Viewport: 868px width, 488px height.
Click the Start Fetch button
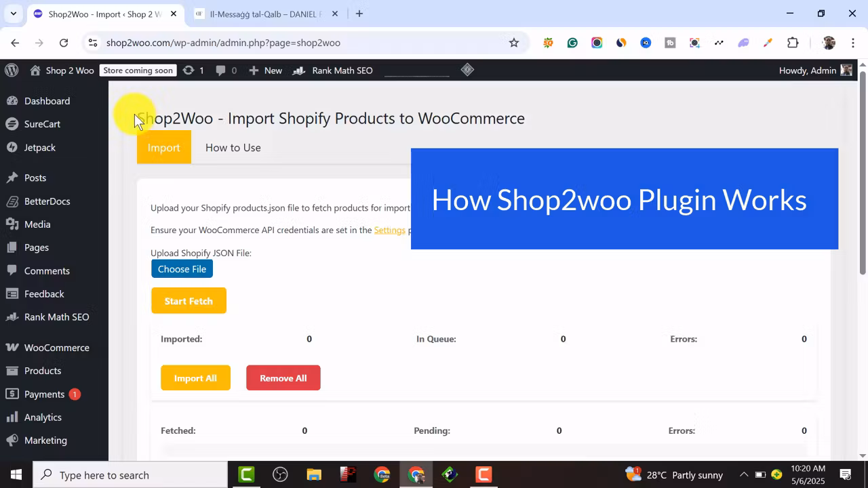click(189, 300)
